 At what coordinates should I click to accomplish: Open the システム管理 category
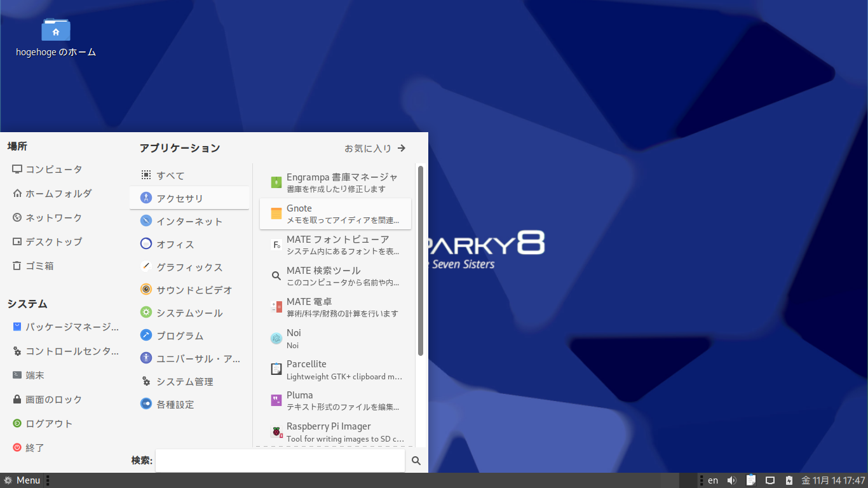189,381
